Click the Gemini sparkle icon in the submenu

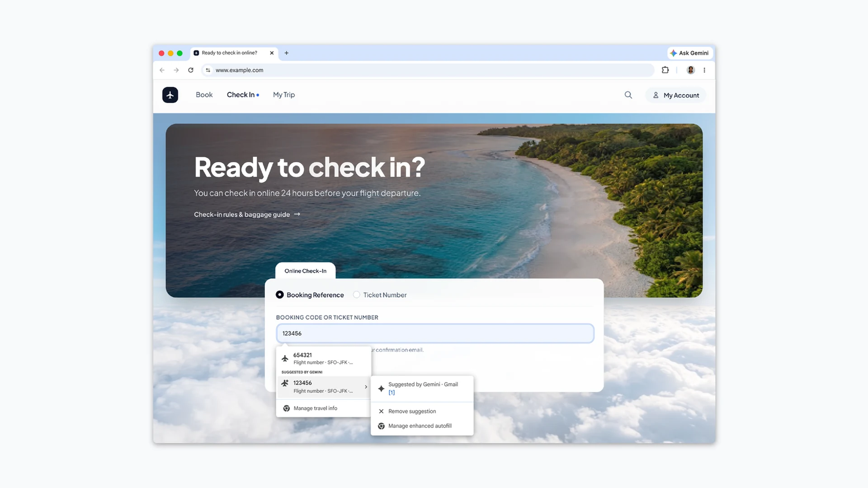point(381,389)
